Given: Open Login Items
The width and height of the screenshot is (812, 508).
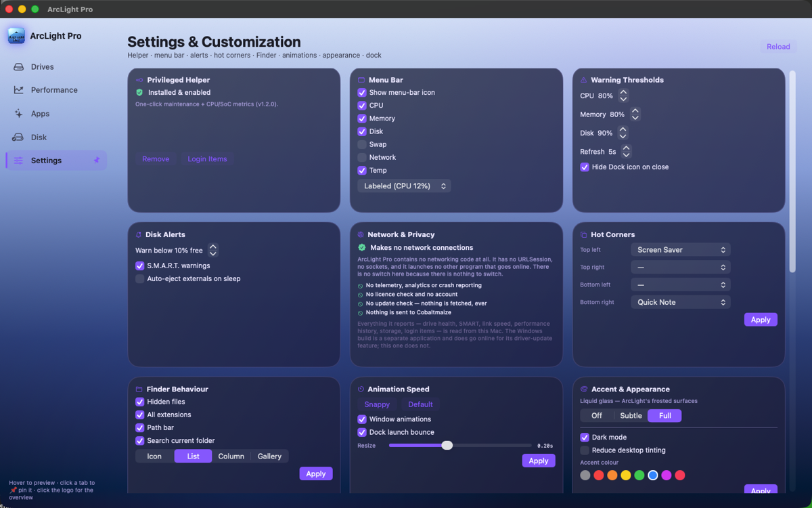Looking at the screenshot, I should (207, 159).
